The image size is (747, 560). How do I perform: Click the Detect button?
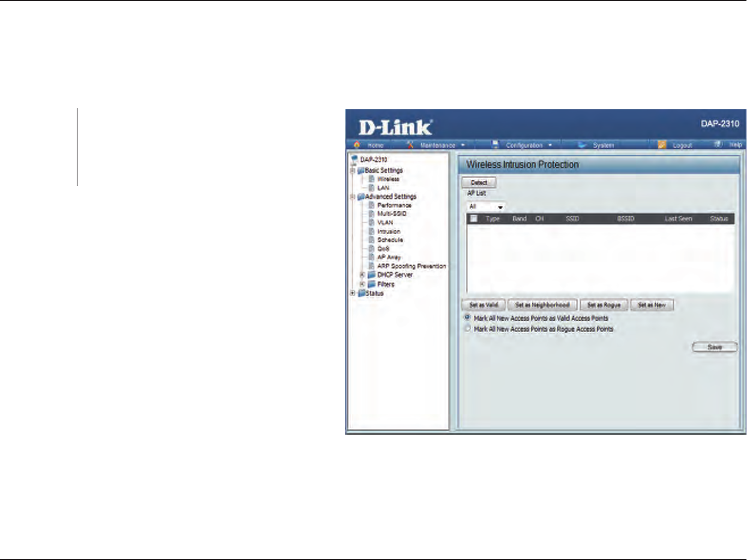point(479,182)
